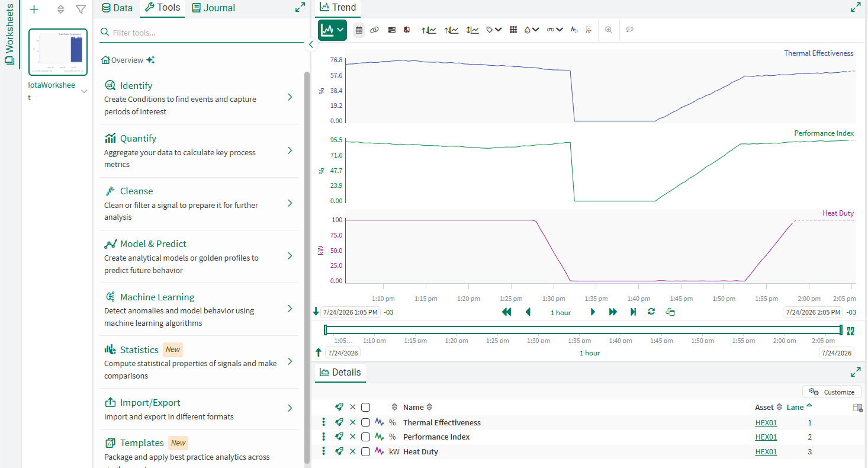Click the worksheet sort arrows icon
The height and width of the screenshot is (468, 868).
coord(60,9)
